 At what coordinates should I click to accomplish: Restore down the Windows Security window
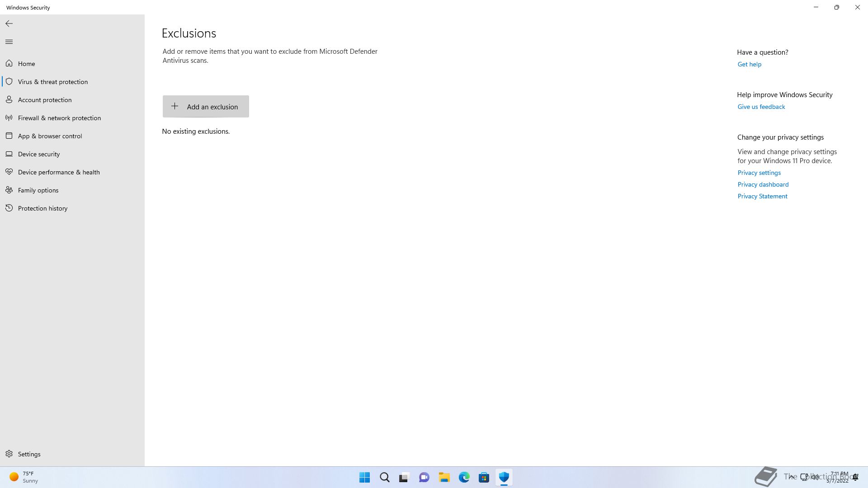(837, 7)
